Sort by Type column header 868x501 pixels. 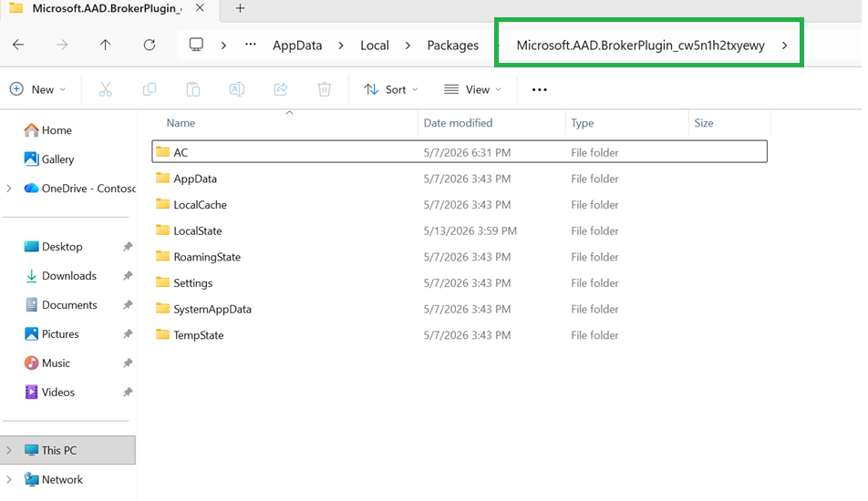[x=626, y=123]
